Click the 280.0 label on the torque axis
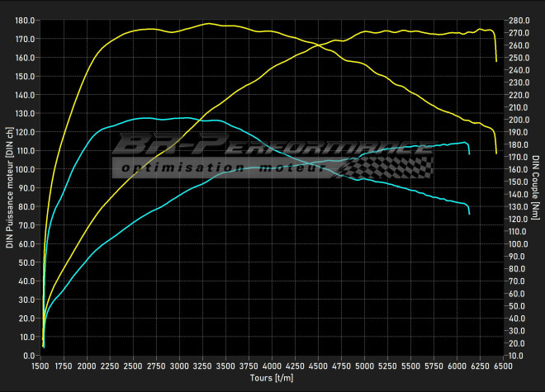The width and height of the screenshot is (545, 392). 520,21
